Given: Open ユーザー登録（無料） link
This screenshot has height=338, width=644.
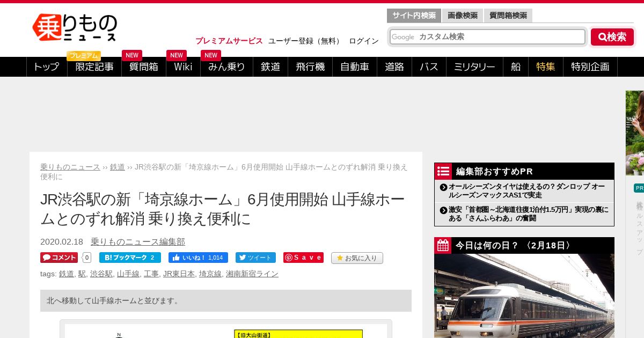Looking at the screenshot, I should pyautogui.click(x=305, y=41).
